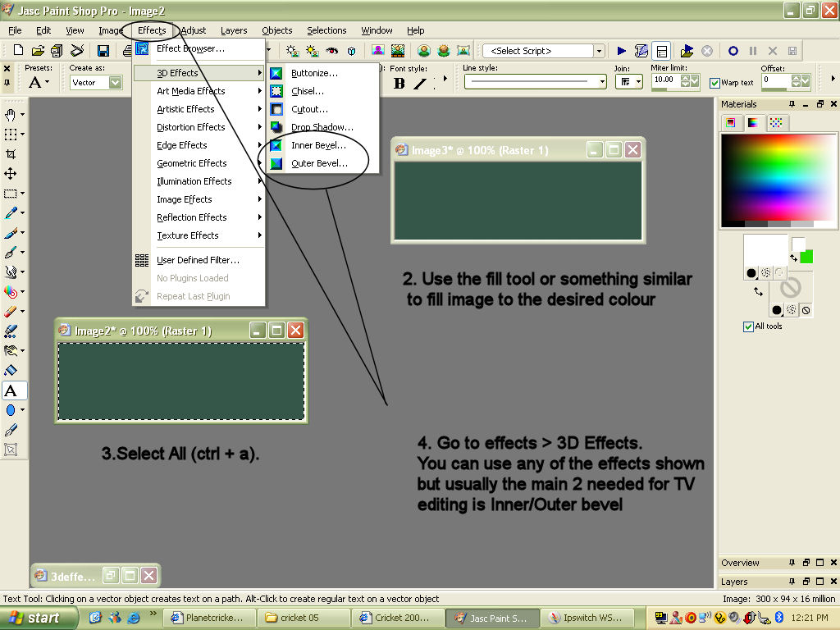Viewport: 840px width, 630px height.
Task: Click Inner Bevel in 3D Effects submenu
Action: tap(318, 145)
